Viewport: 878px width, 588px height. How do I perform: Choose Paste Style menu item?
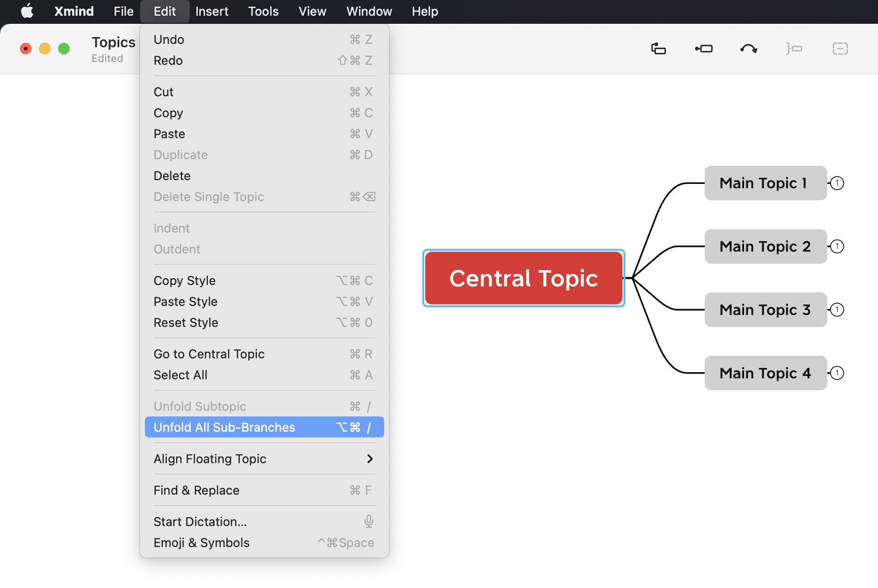(264, 302)
